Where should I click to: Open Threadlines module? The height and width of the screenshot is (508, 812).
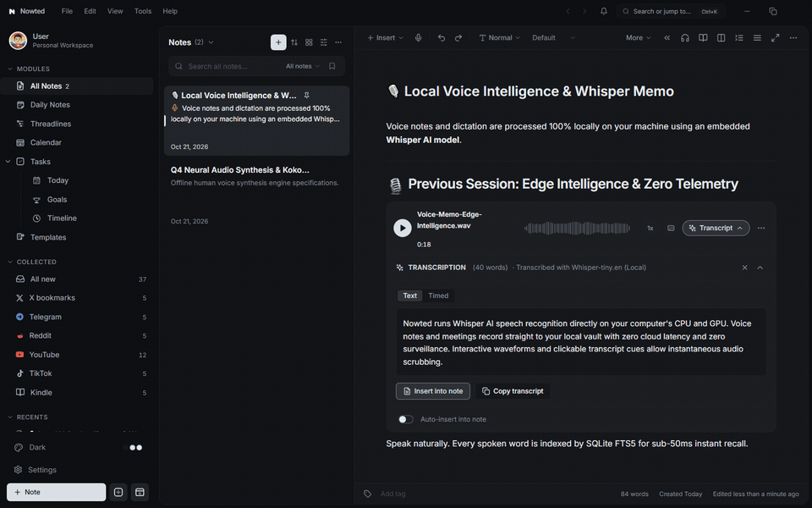coord(51,124)
